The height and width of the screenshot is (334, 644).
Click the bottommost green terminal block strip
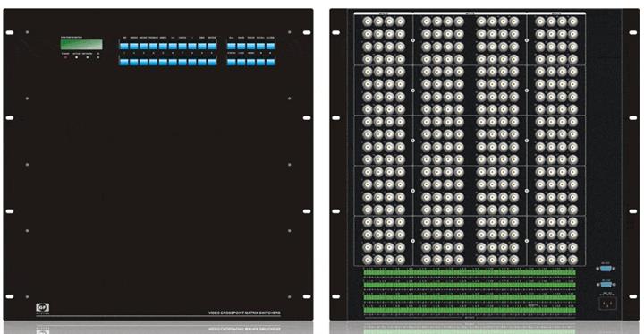pyautogui.click(x=469, y=310)
